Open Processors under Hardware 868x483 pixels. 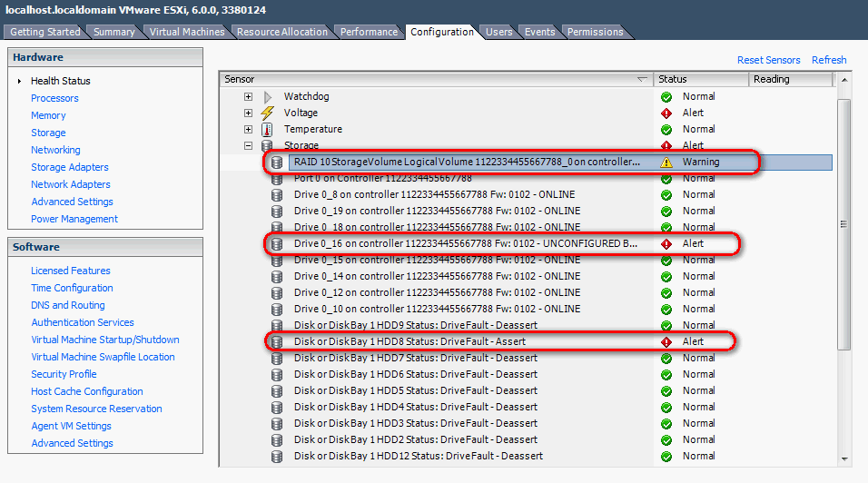click(x=54, y=98)
